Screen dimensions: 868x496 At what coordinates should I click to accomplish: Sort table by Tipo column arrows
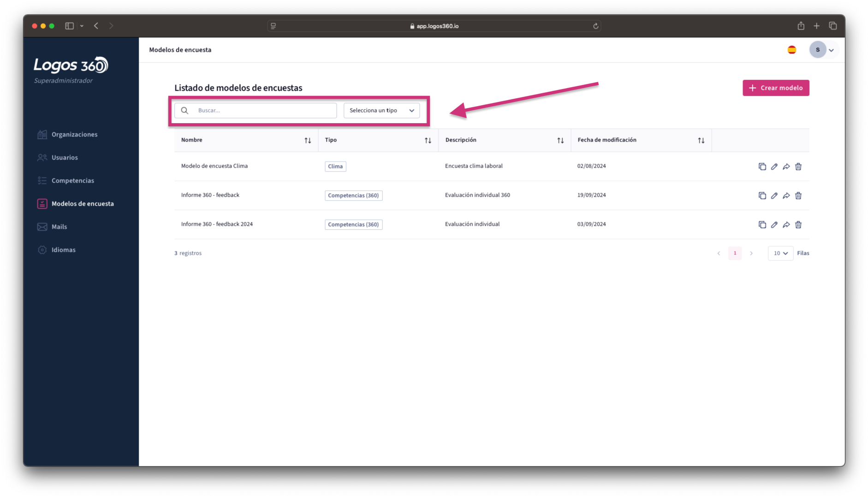(428, 140)
